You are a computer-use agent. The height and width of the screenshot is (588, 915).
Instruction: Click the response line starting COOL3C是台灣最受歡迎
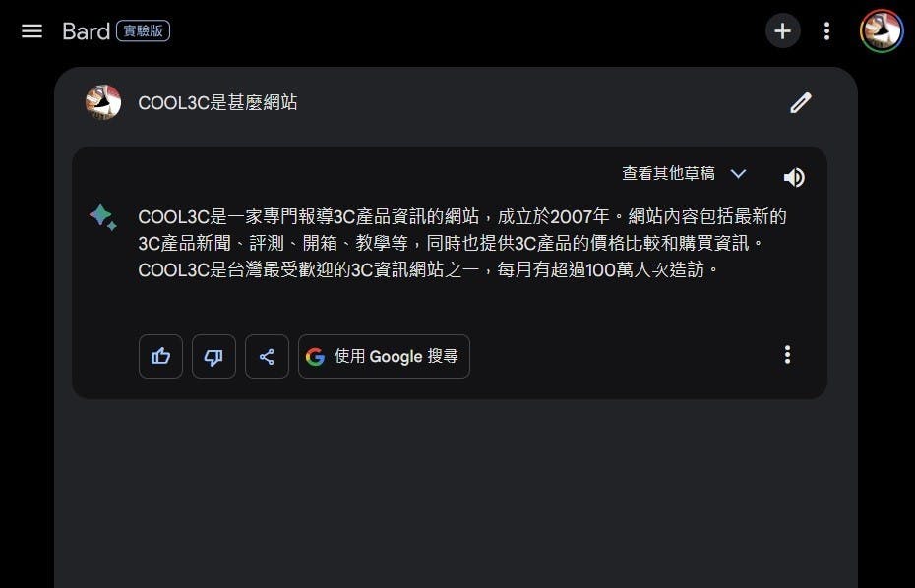point(428,269)
